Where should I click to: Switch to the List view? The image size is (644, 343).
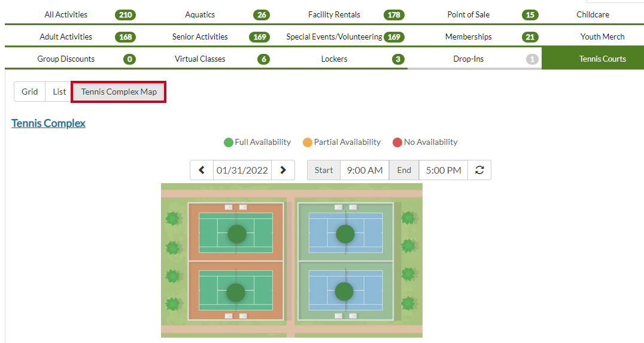click(59, 92)
